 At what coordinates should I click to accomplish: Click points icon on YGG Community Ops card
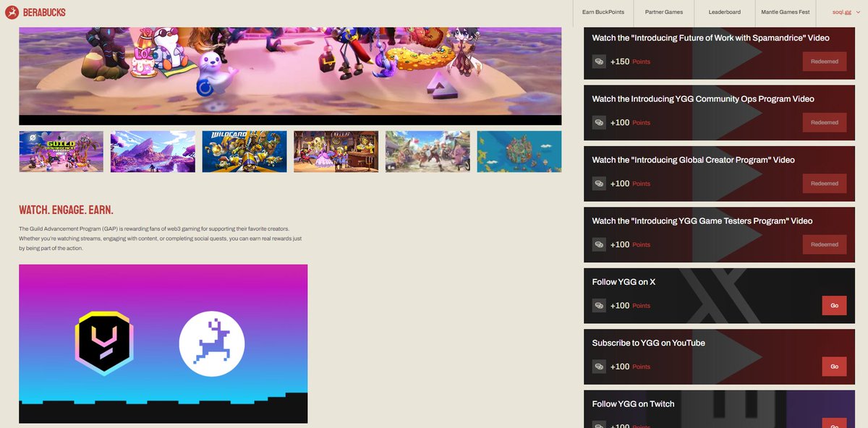pyautogui.click(x=599, y=122)
